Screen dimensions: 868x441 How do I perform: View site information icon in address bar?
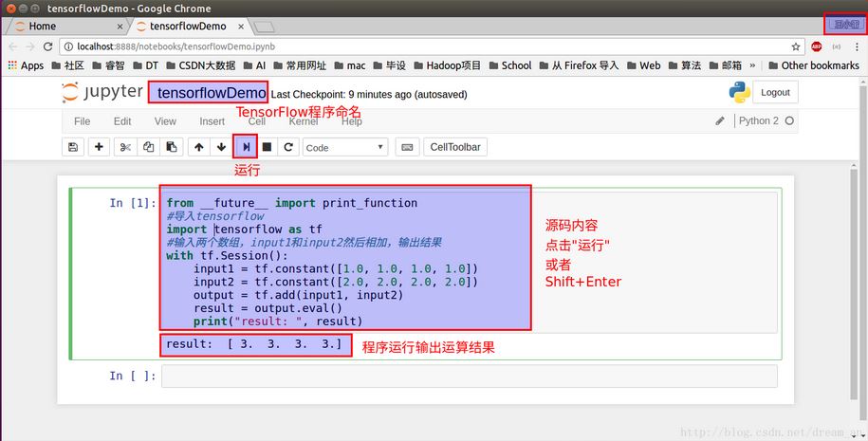tap(68, 46)
